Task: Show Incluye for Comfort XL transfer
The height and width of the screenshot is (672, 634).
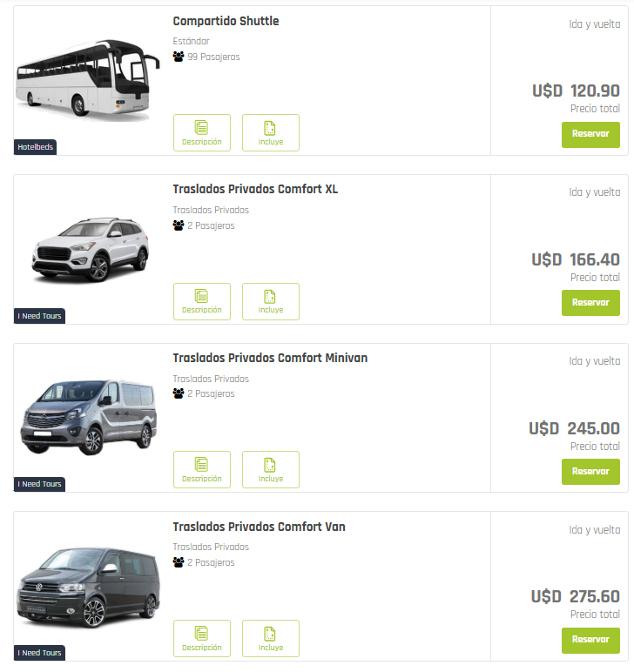Action: tap(271, 301)
